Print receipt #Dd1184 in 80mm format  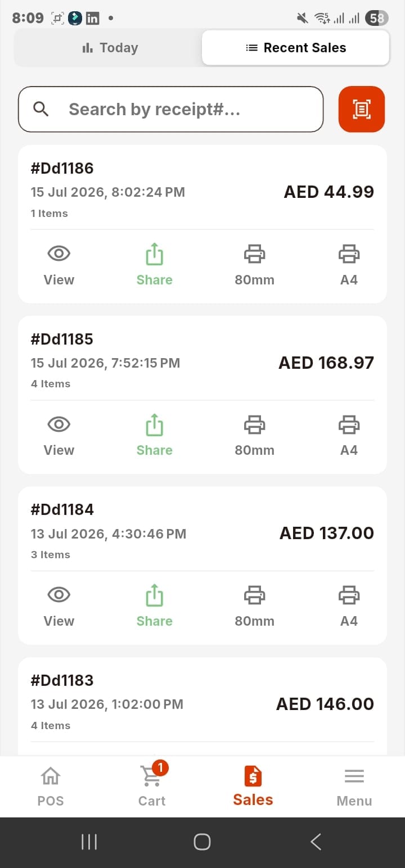[x=254, y=606]
